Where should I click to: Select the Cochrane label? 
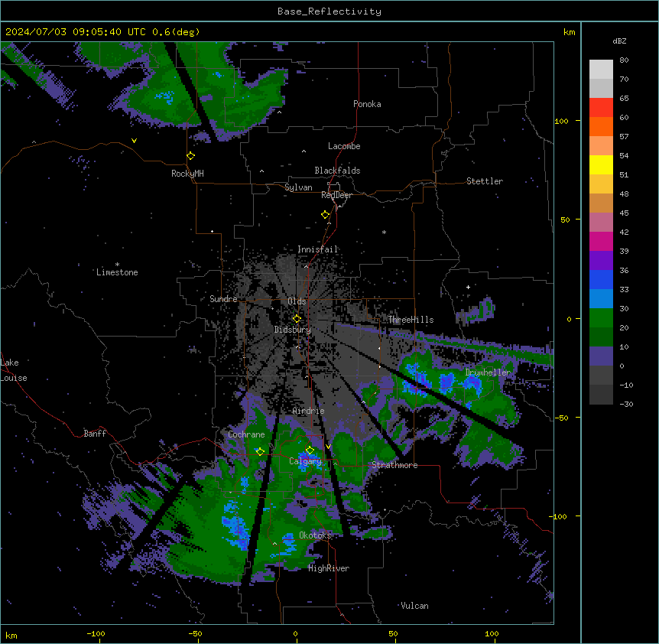[246, 434]
